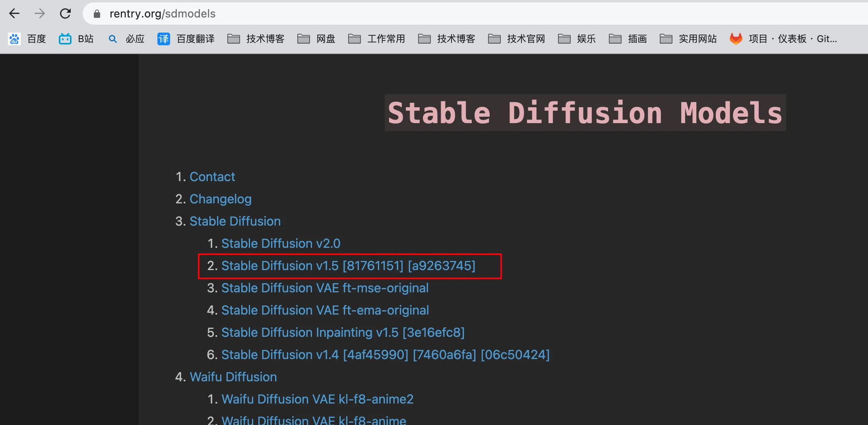Click the address bar URL field
Viewport: 868px width, 425px height.
(x=477, y=14)
